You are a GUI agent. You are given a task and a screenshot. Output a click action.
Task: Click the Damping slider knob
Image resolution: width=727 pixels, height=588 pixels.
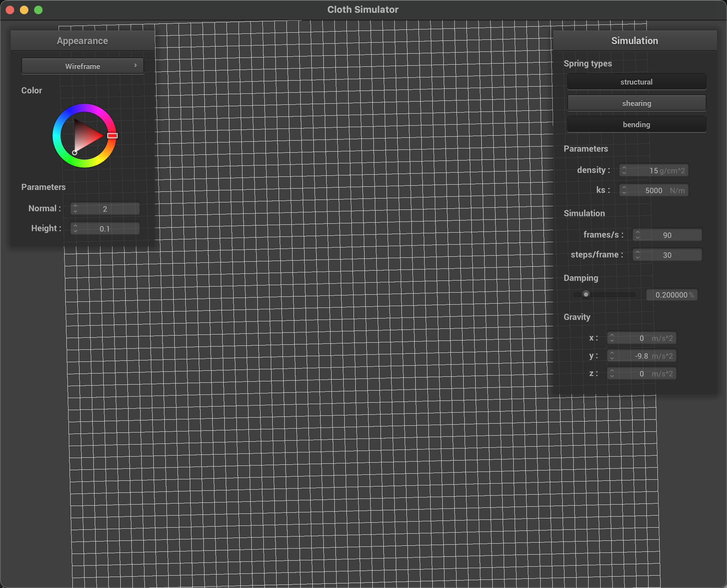click(x=586, y=294)
